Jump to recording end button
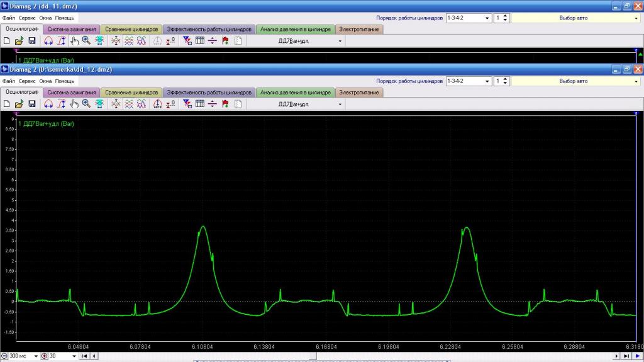 click(x=626, y=356)
